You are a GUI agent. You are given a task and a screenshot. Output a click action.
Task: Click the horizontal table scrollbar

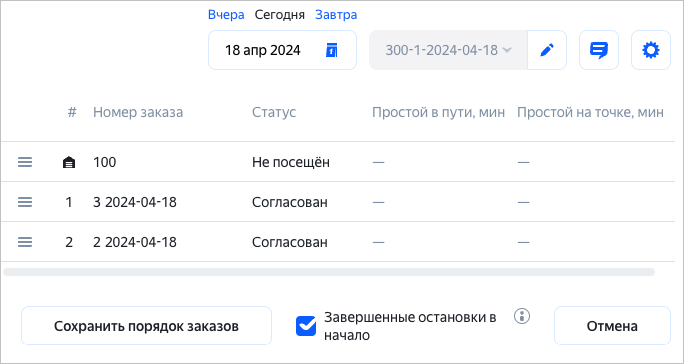coord(329,272)
